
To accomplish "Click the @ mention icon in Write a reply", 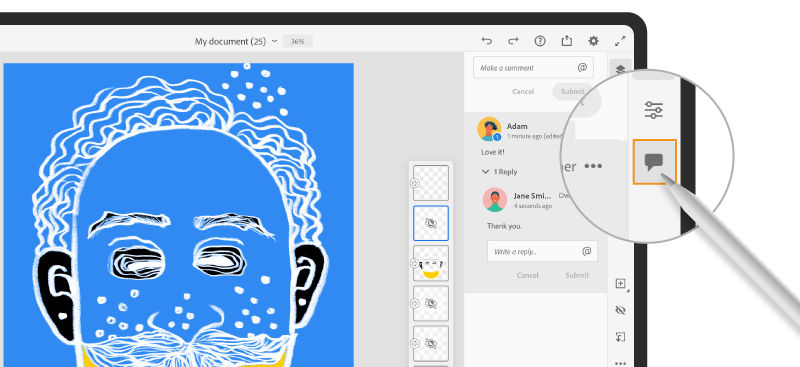I will pos(587,251).
